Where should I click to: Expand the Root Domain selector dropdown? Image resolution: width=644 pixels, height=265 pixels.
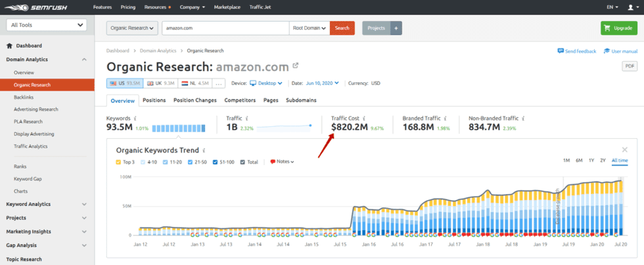click(309, 28)
